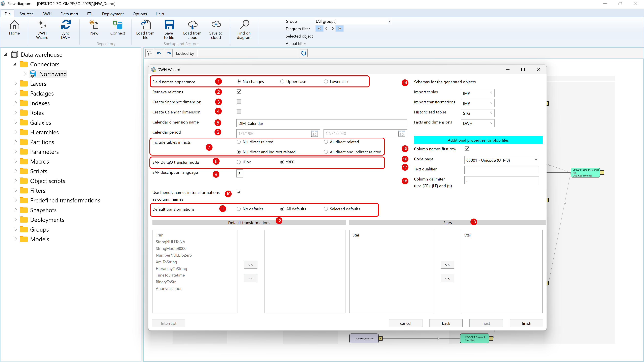Click Save to file icon

169,30
